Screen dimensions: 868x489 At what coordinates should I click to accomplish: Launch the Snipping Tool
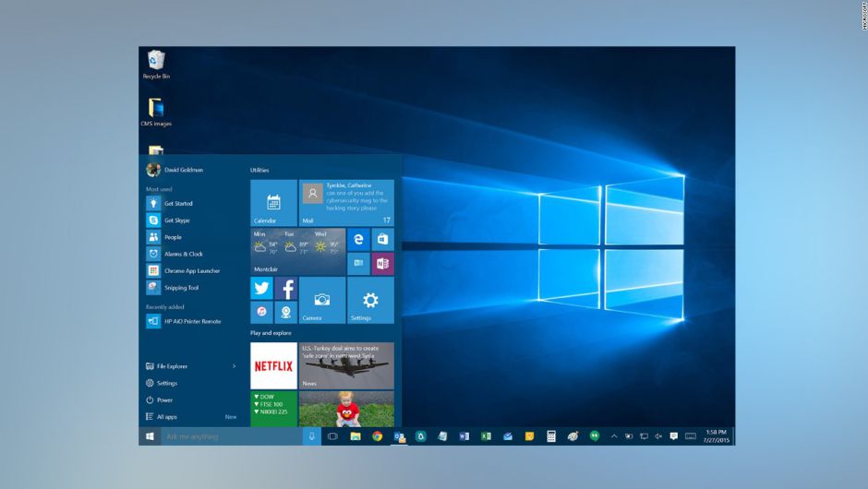173,288
